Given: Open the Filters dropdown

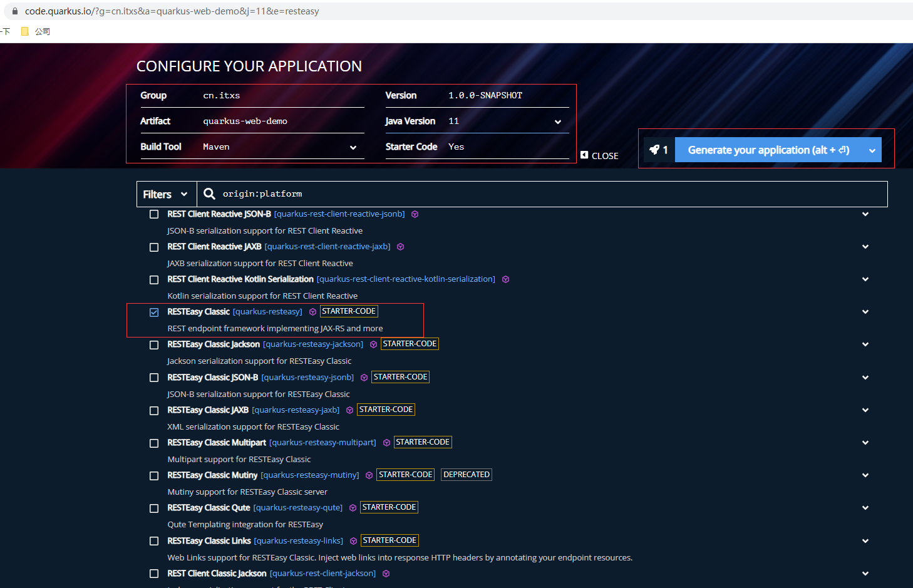Looking at the screenshot, I should pyautogui.click(x=167, y=194).
